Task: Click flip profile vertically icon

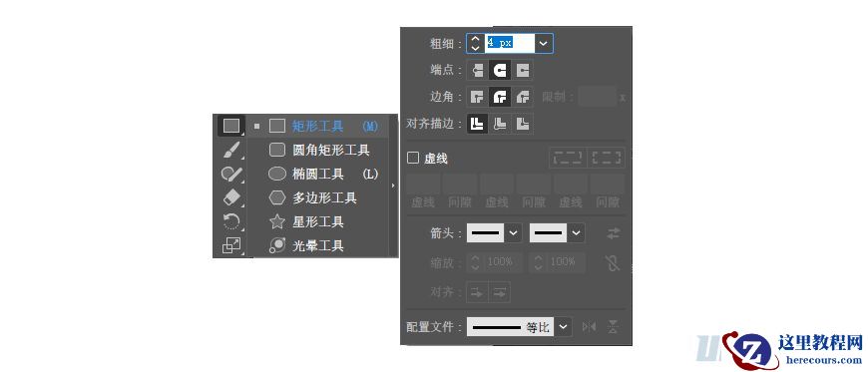Action: 613,326
